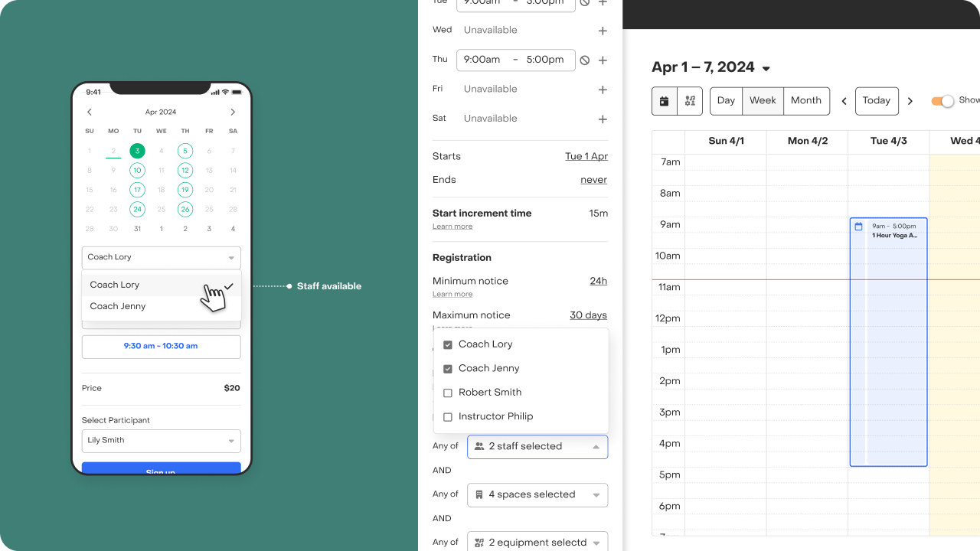Switch to Month view

(x=806, y=101)
